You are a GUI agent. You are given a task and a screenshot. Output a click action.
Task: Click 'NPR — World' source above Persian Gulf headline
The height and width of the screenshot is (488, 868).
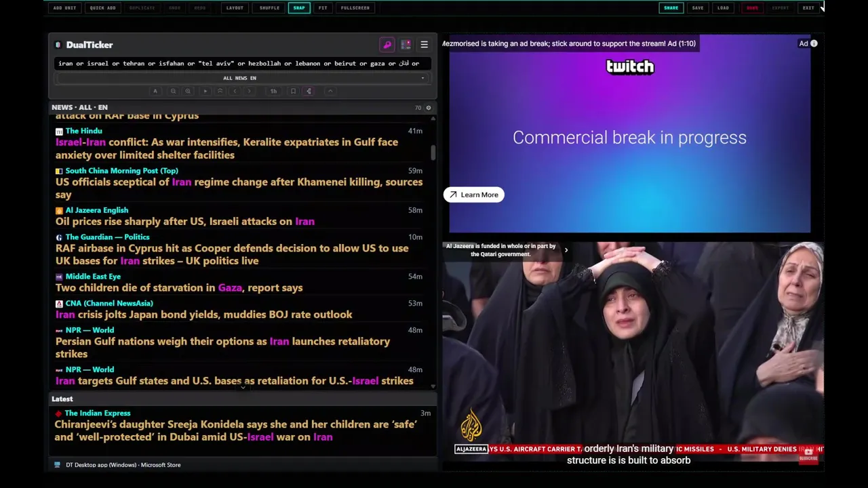pos(90,330)
